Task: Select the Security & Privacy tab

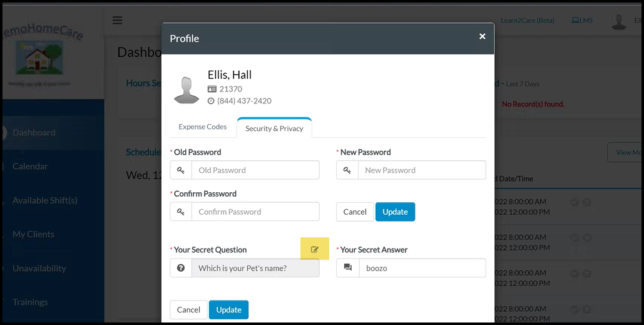Action: click(x=274, y=128)
